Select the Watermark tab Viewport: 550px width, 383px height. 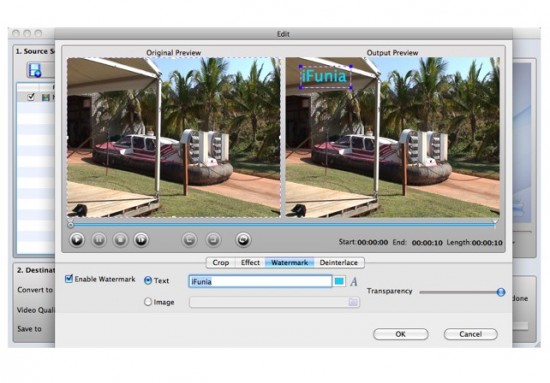(x=289, y=262)
